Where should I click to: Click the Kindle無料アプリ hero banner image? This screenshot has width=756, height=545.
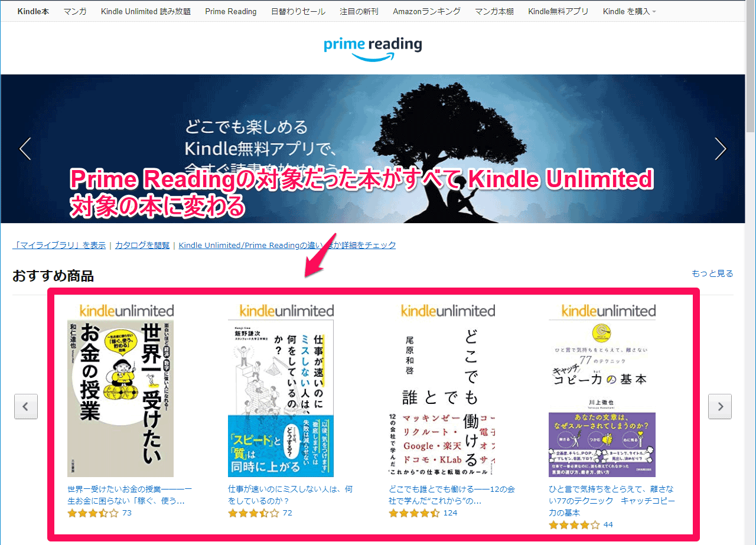tap(373, 149)
